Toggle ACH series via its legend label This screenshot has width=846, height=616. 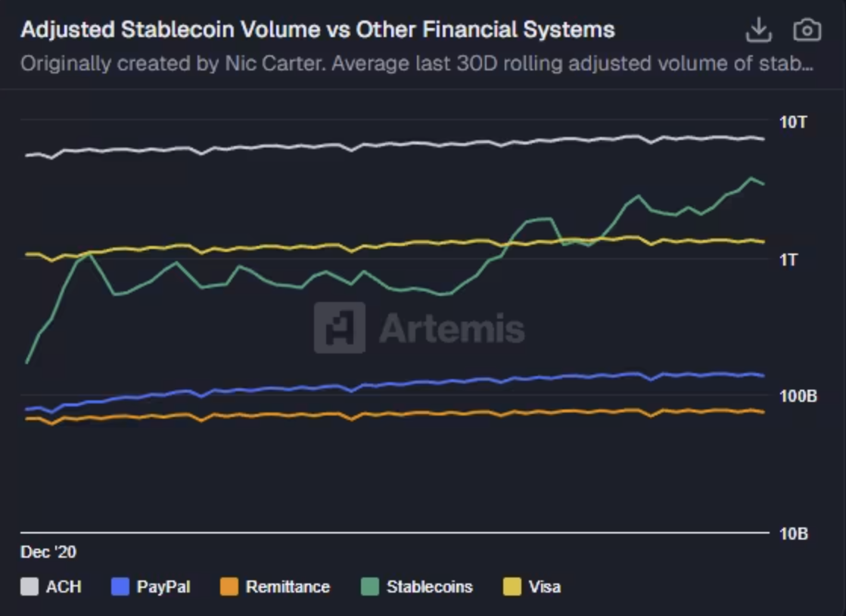point(64,586)
